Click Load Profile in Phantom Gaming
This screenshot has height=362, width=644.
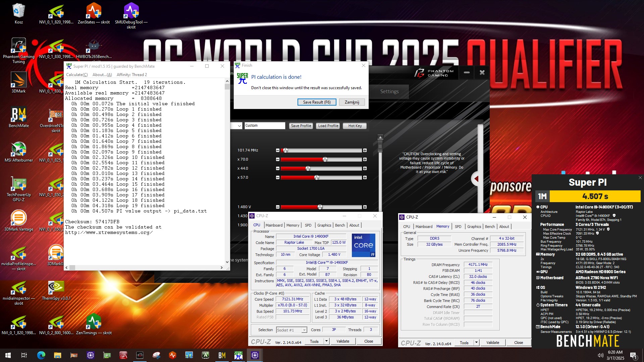(328, 126)
